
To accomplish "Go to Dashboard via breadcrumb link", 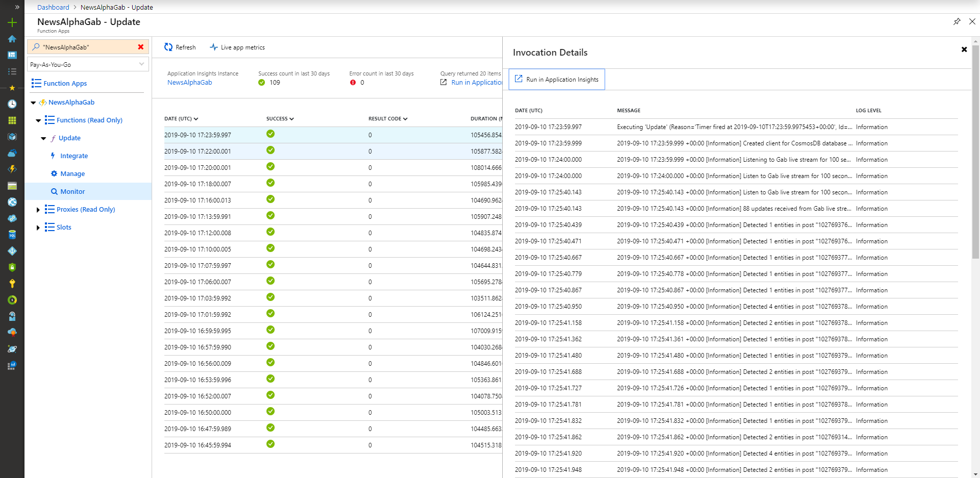I will click(53, 7).
